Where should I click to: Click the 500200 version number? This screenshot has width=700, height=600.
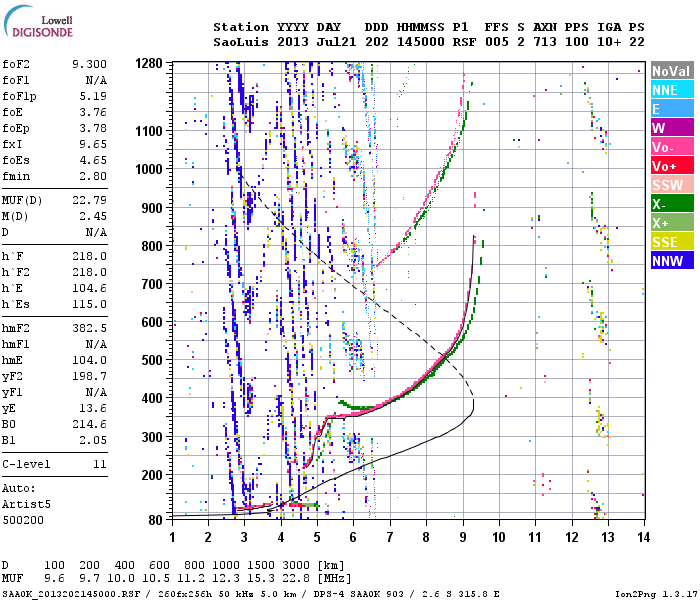coord(23,521)
